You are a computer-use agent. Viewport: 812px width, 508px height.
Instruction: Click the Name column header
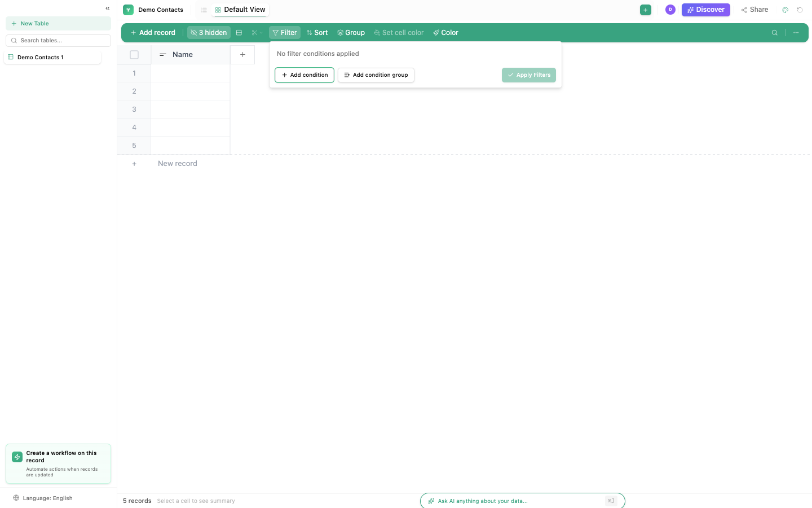tap(191, 55)
